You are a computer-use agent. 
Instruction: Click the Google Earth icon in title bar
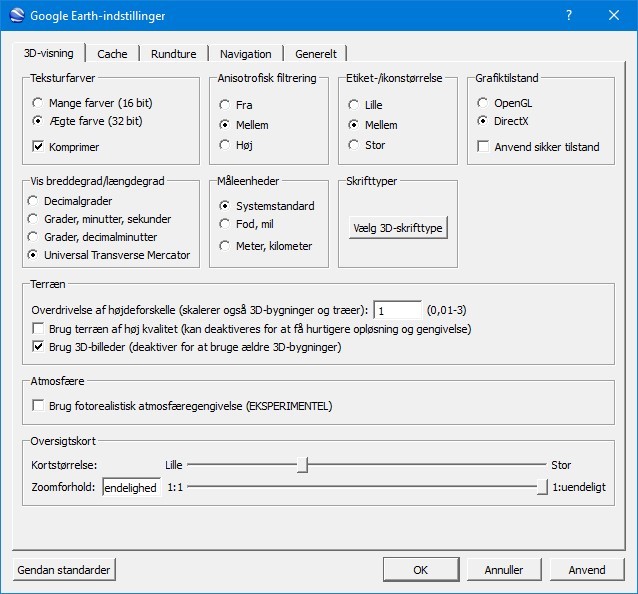tap(17, 15)
